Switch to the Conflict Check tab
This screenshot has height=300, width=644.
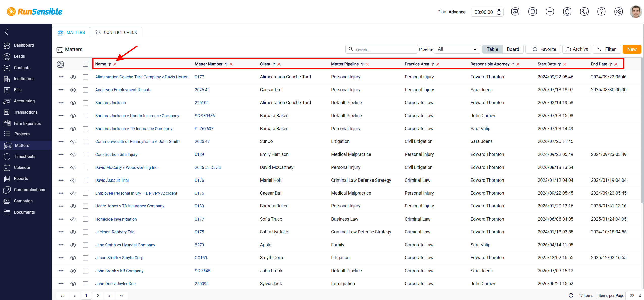tap(116, 32)
